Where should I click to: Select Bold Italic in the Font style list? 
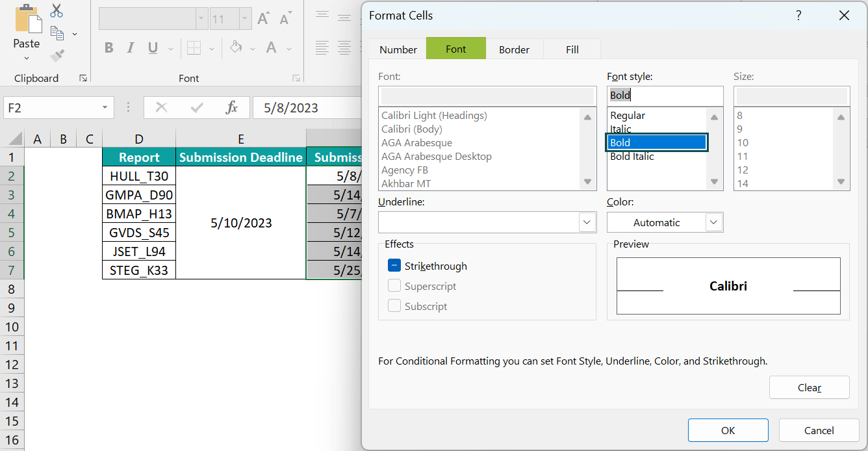(x=631, y=156)
